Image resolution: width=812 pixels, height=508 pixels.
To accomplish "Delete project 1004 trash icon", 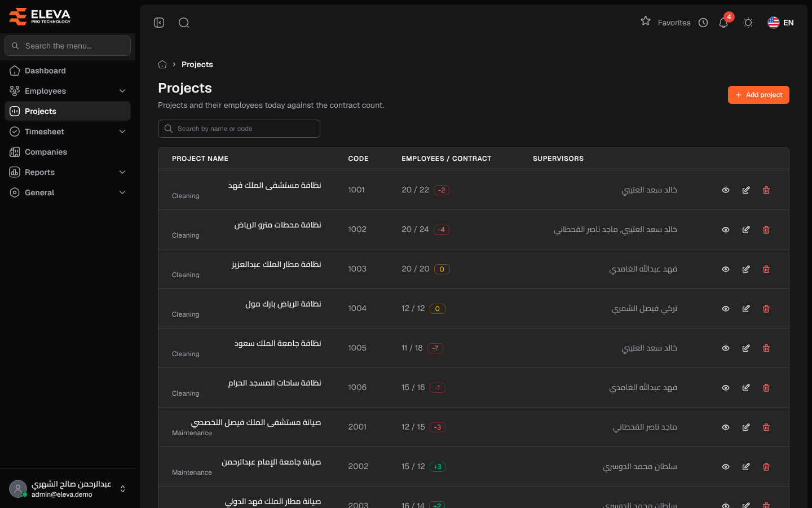I will tap(766, 309).
